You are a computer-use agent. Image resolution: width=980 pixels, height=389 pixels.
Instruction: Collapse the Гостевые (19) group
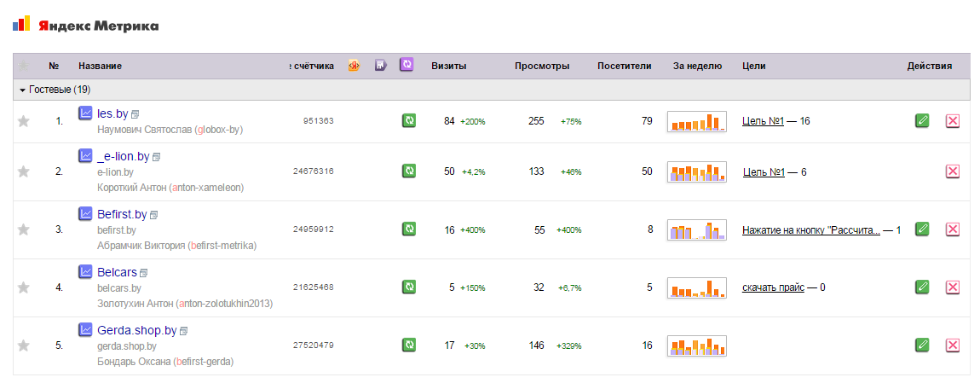click(22, 90)
